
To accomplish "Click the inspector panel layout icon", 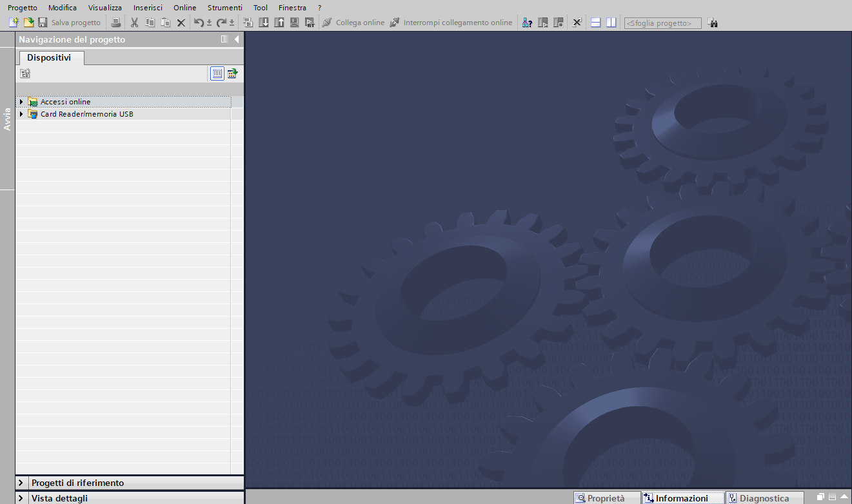I will [833, 497].
